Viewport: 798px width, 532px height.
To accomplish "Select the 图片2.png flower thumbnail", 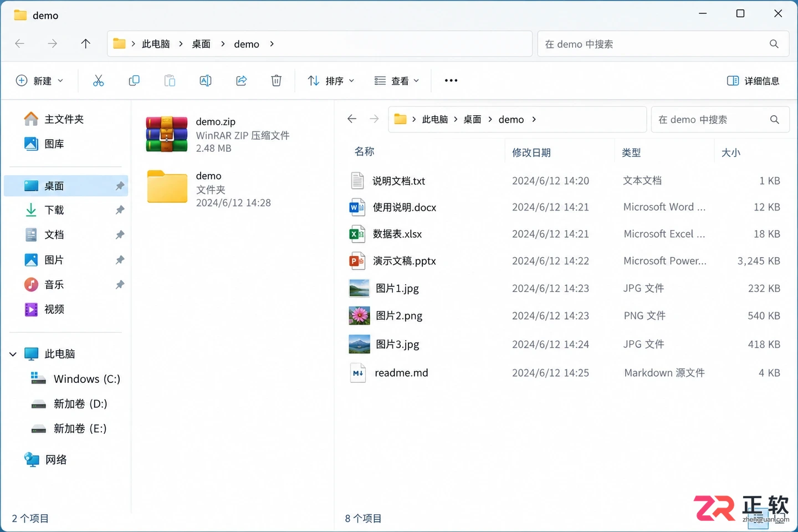I will [359, 316].
